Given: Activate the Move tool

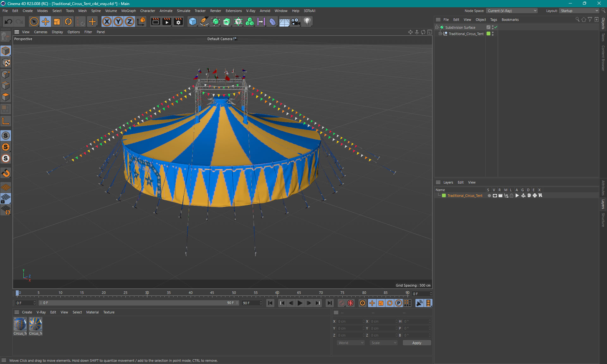Looking at the screenshot, I should (x=46, y=21).
